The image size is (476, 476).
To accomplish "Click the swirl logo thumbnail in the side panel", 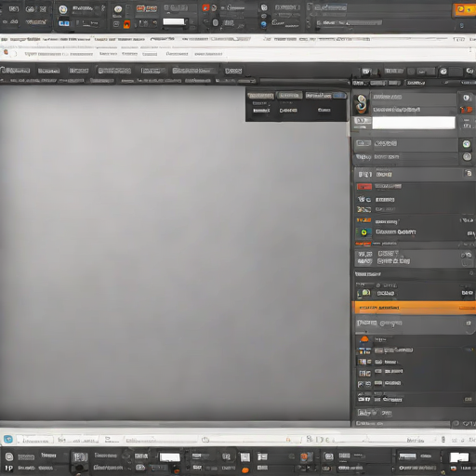I will tap(362, 103).
